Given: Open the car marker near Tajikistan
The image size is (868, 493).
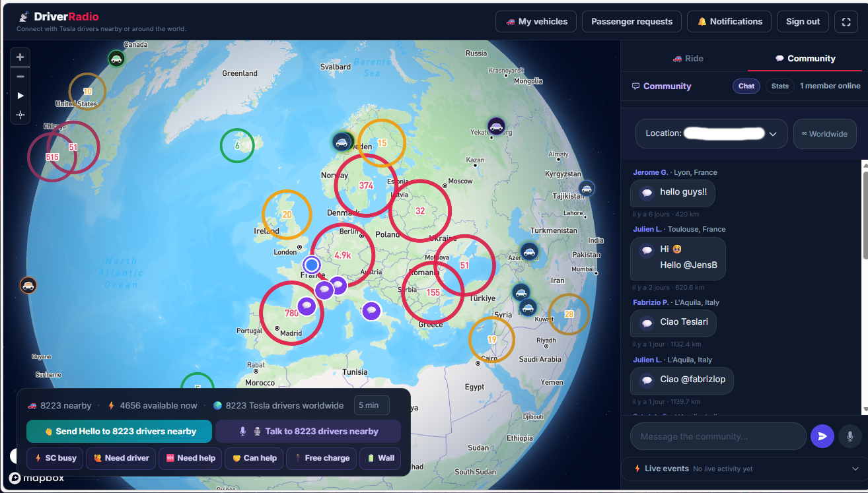Looking at the screenshot, I should [x=586, y=189].
